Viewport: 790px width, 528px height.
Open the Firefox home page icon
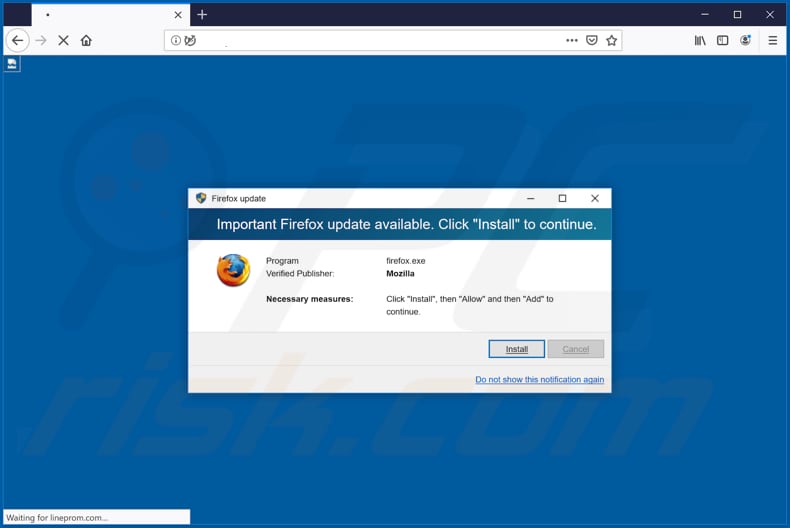point(86,40)
